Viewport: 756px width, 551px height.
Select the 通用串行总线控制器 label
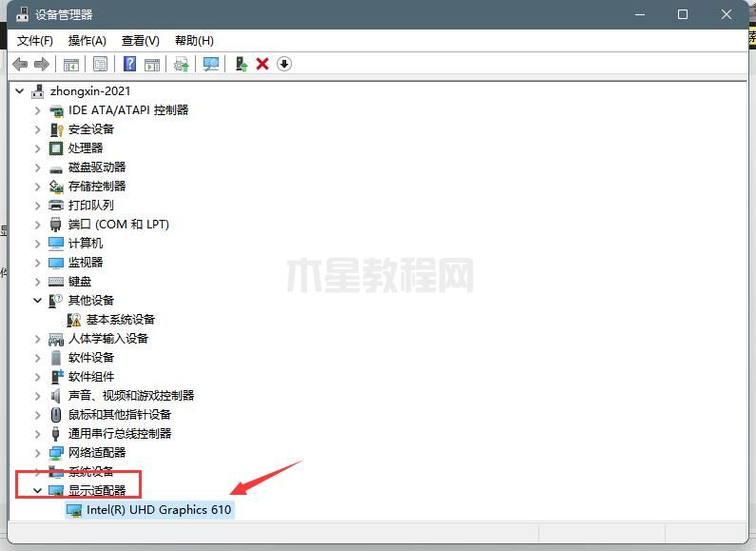click(x=120, y=433)
